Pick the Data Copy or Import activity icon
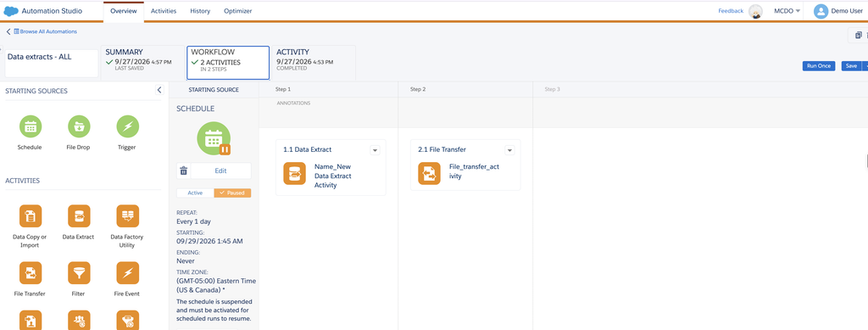The height and width of the screenshot is (330, 868). (x=30, y=216)
